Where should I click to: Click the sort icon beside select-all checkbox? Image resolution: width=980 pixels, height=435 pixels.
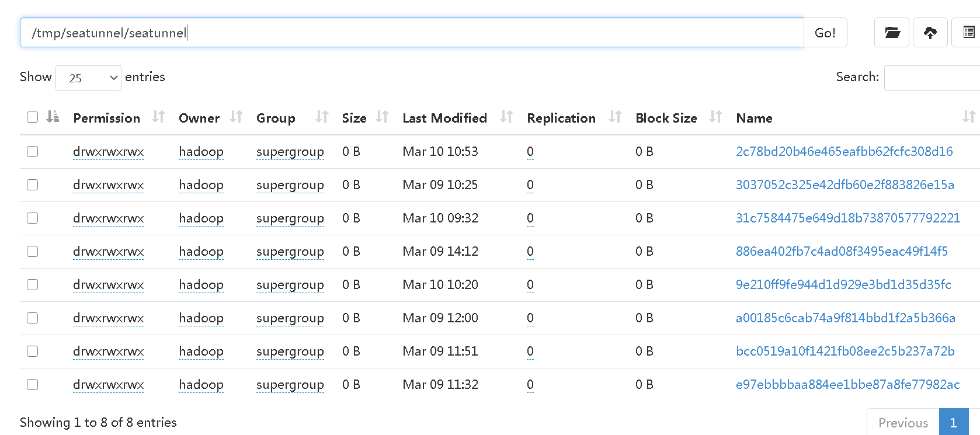pyautogui.click(x=53, y=117)
